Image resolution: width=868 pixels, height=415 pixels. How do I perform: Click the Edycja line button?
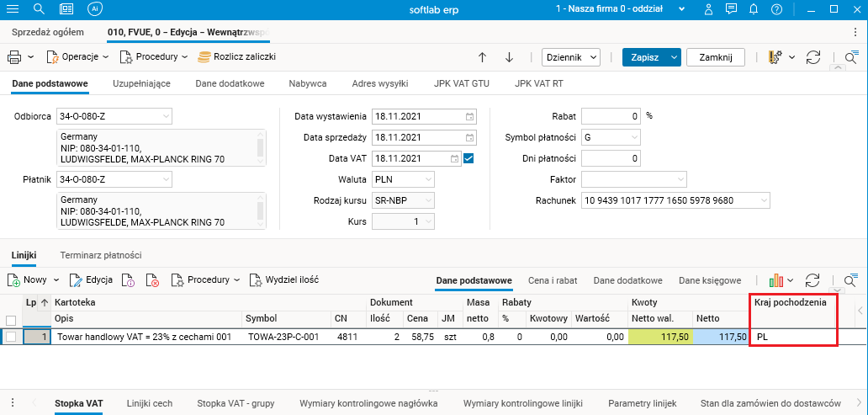92,279
